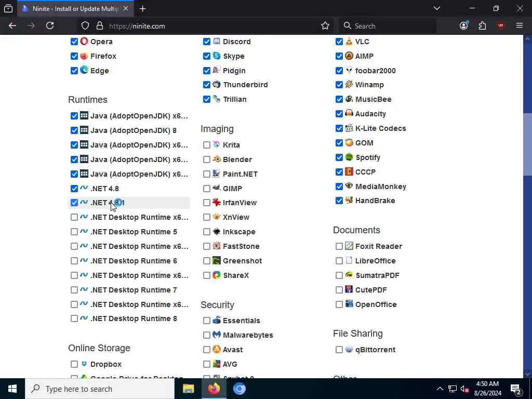Click the CCCP icon

[x=349, y=171]
